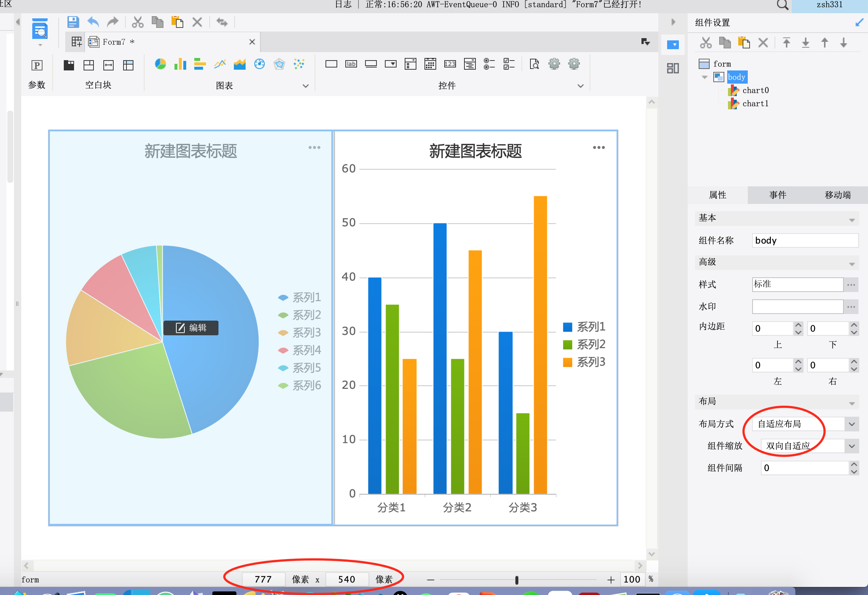The width and height of the screenshot is (868, 595).
Task: Click the Parameter (P) panel icon
Action: (37, 65)
